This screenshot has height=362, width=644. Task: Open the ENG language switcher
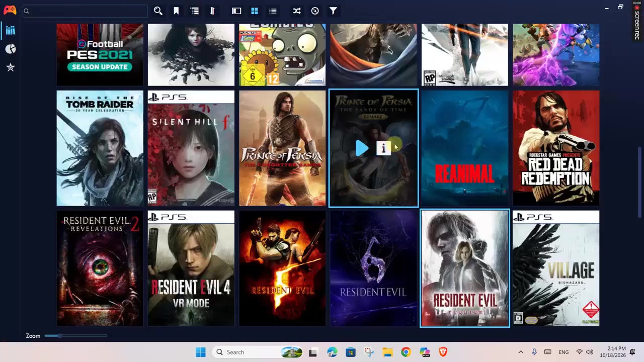(x=563, y=352)
